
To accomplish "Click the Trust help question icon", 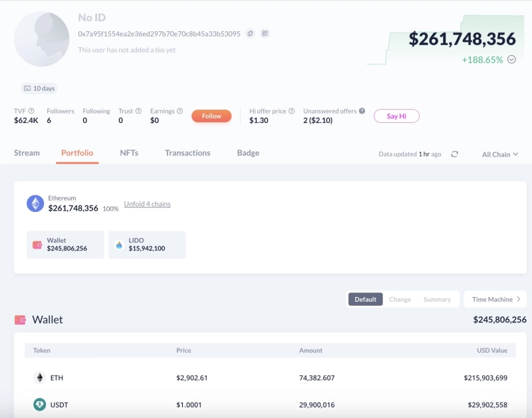I will tap(138, 111).
